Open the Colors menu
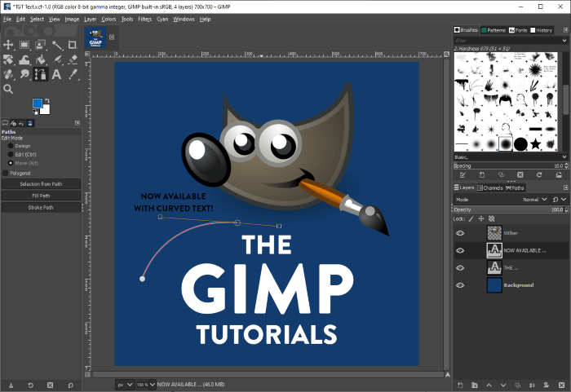Screen dimensions: 571x392 [x=108, y=20]
